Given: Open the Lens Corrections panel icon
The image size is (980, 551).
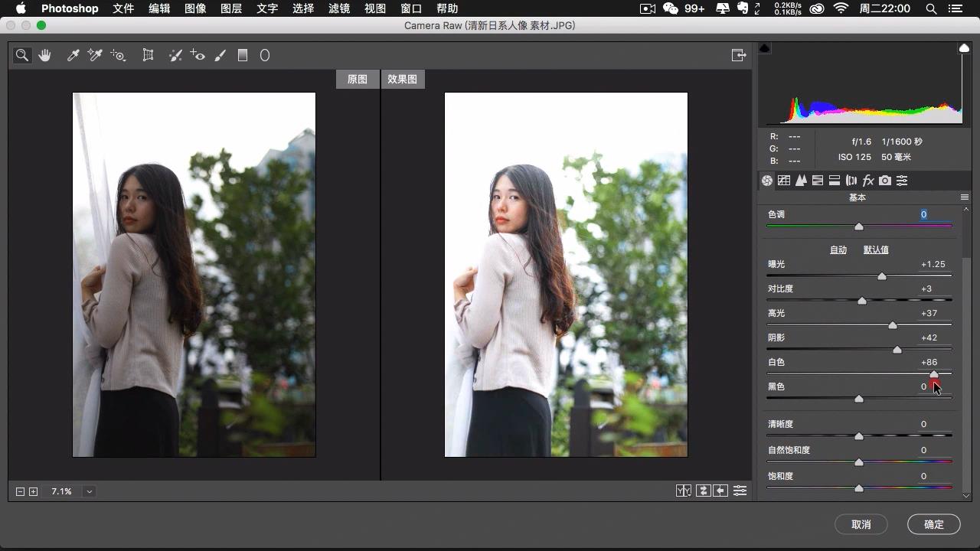Looking at the screenshot, I should (x=851, y=181).
